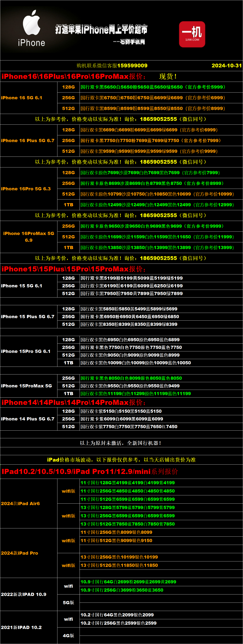
Task: Select Air6 13寸国行512G row priced 7850
Action: [161, 524]
